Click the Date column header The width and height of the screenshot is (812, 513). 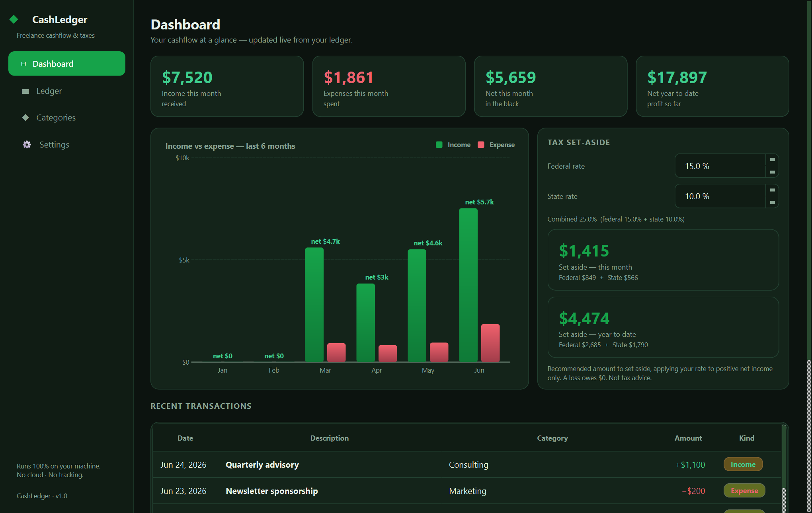(x=185, y=438)
